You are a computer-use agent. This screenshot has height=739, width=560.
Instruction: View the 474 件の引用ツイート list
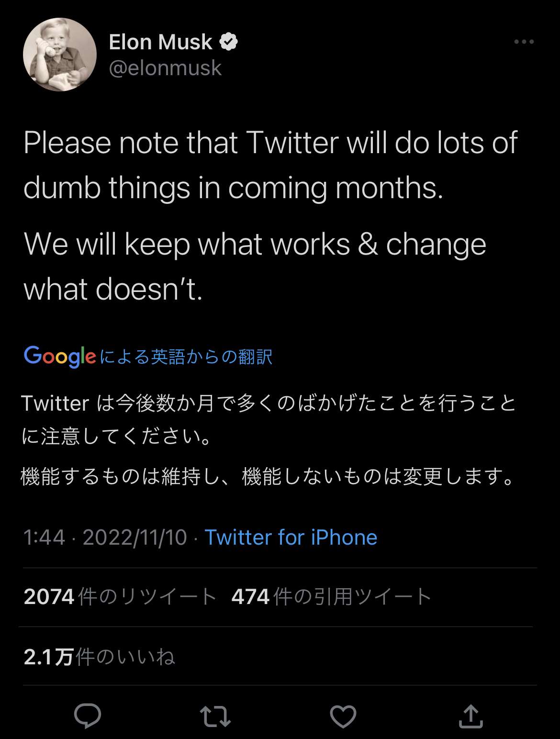click(331, 597)
